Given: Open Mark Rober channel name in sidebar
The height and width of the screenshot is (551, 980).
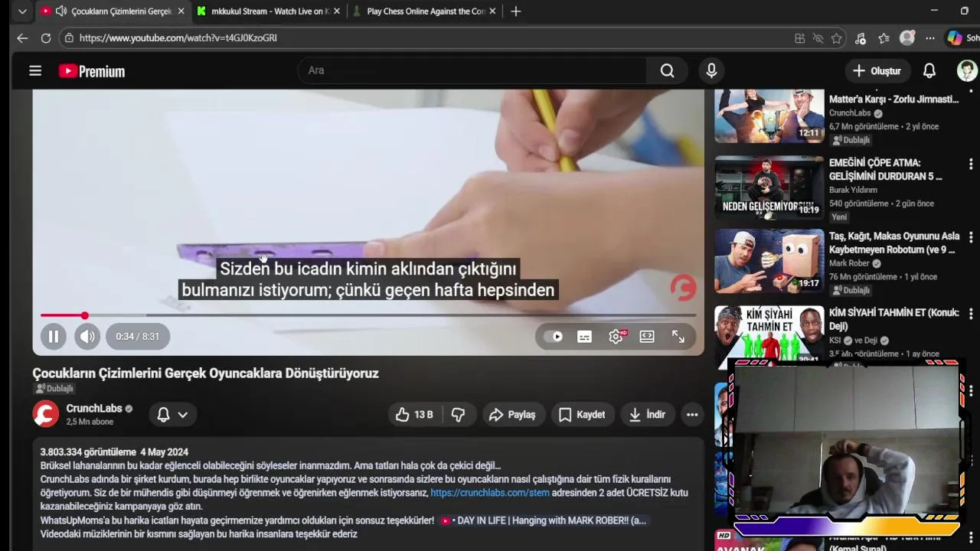Looking at the screenshot, I should pos(849,263).
